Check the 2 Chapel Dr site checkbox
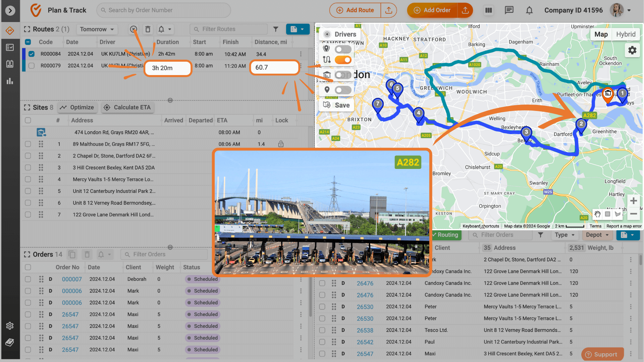This screenshot has width=644, height=362. coord(28,156)
